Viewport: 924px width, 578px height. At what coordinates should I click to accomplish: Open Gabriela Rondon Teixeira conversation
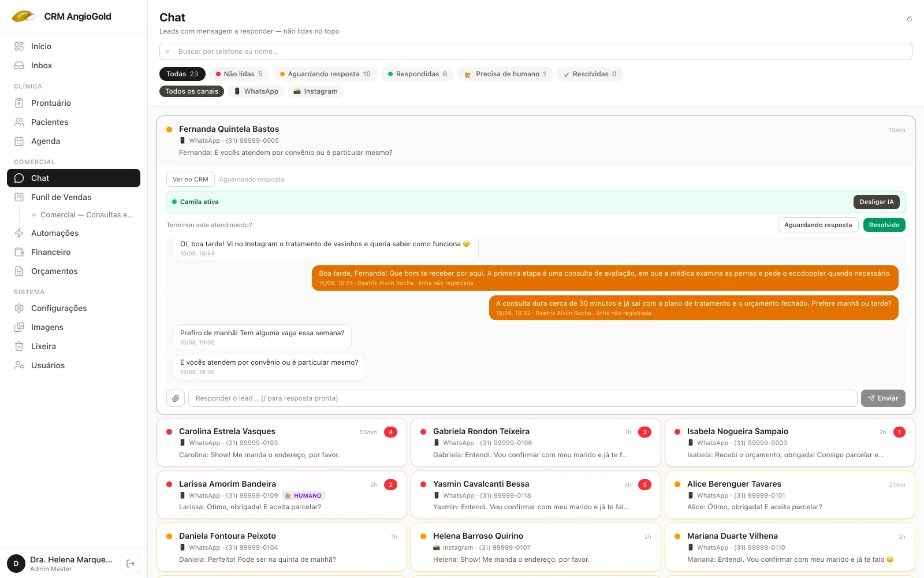point(536,443)
